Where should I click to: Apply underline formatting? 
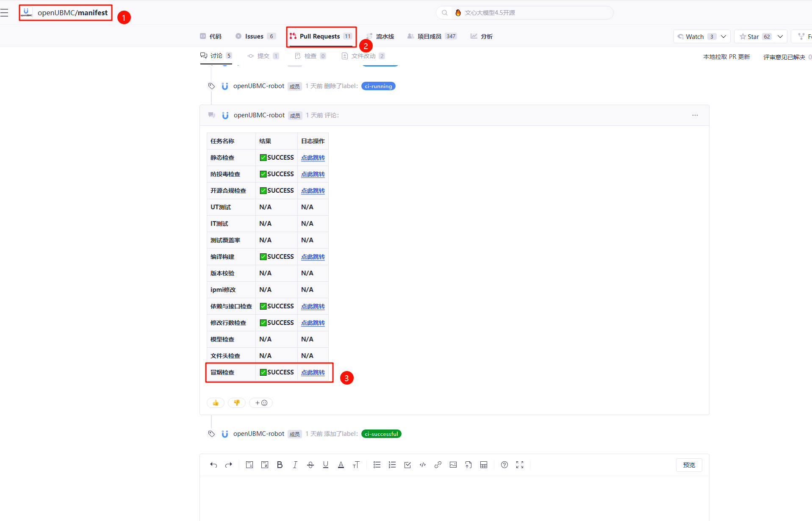(x=326, y=465)
